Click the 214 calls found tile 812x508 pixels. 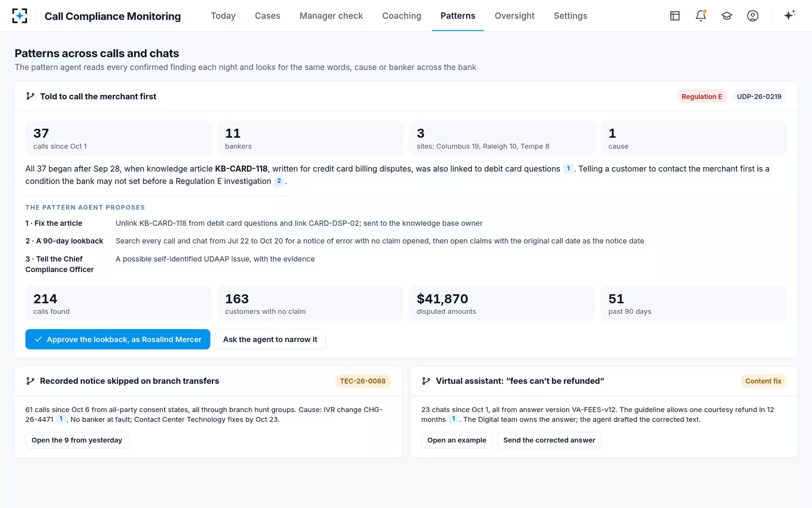point(118,304)
